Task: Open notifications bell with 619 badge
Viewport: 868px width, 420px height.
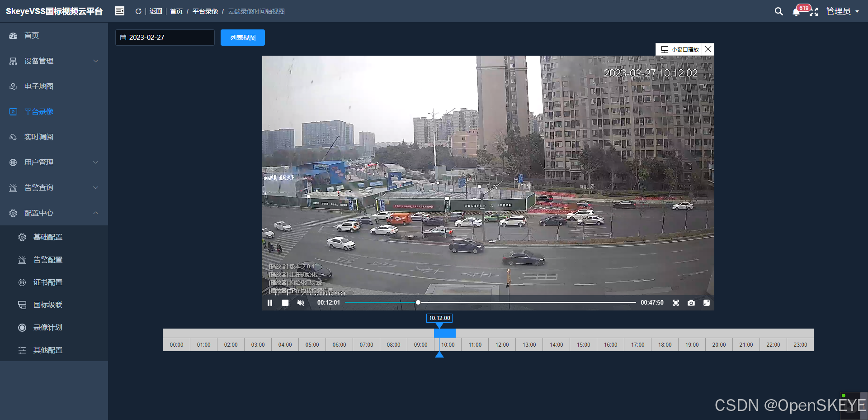Action: 797,11
